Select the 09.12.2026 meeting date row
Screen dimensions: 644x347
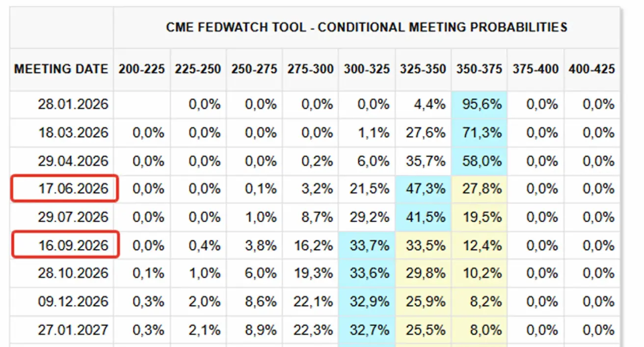click(73, 301)
